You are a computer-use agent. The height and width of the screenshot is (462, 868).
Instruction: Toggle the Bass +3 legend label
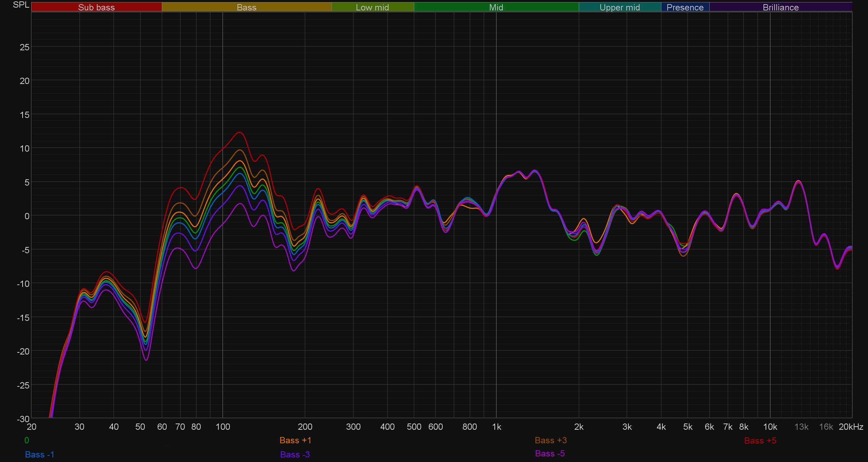click(551, 440)
